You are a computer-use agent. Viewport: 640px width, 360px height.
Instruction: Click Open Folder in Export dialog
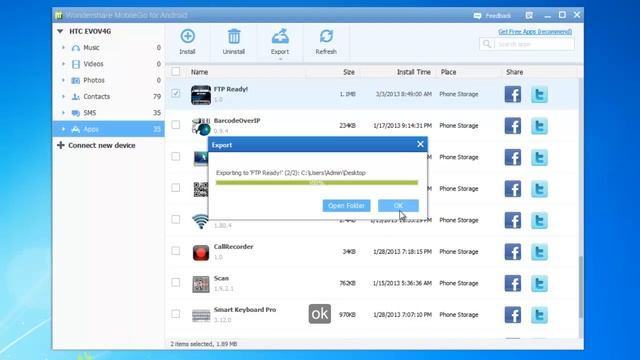347,206
